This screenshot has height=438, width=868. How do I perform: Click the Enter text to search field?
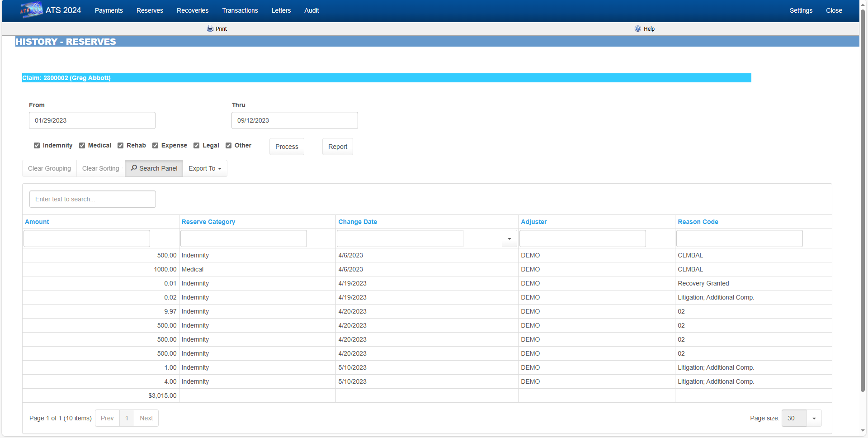coord(93,199)
